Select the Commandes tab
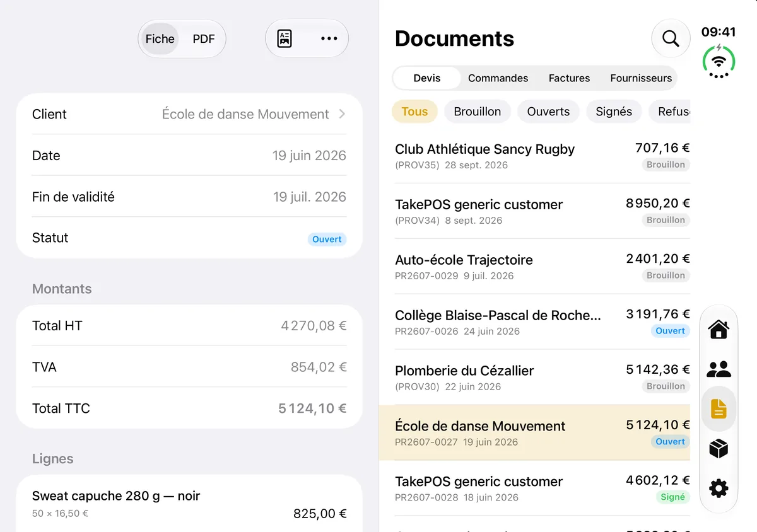757x532 pixels. pos(498,78)
